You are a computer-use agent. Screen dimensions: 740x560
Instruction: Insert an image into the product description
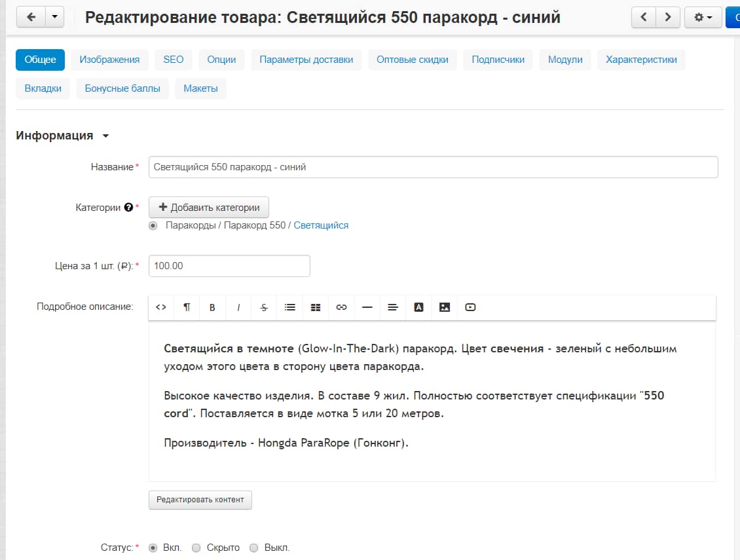[x=445, y=307]
